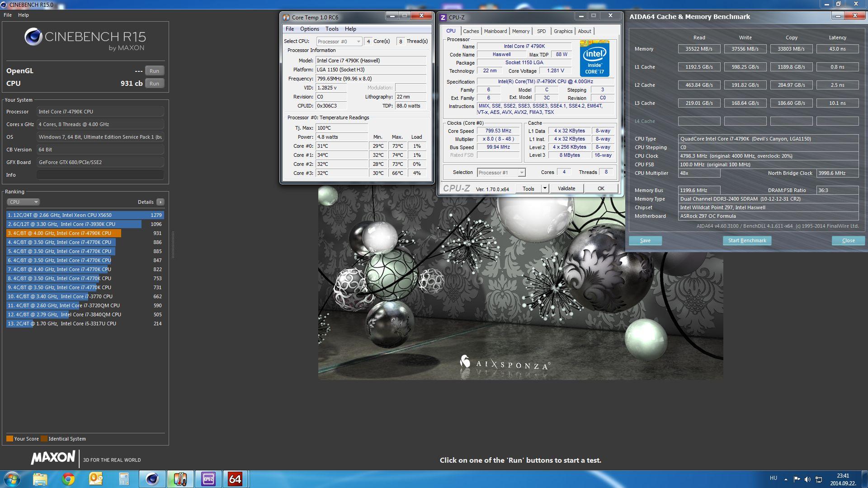Open the CPU ranking dropdown
This screenshot has width=868, height=488.
pyautogui.click(x=23, y=202)
